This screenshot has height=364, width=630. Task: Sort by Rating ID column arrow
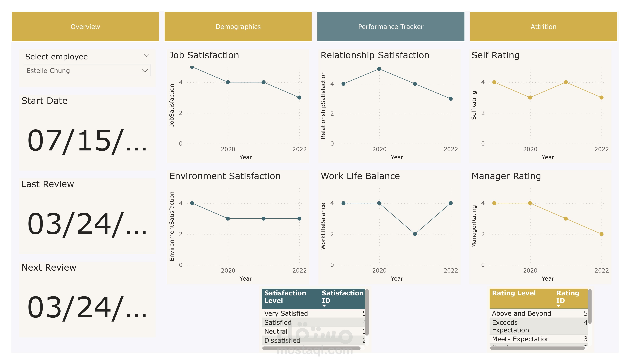558,306
